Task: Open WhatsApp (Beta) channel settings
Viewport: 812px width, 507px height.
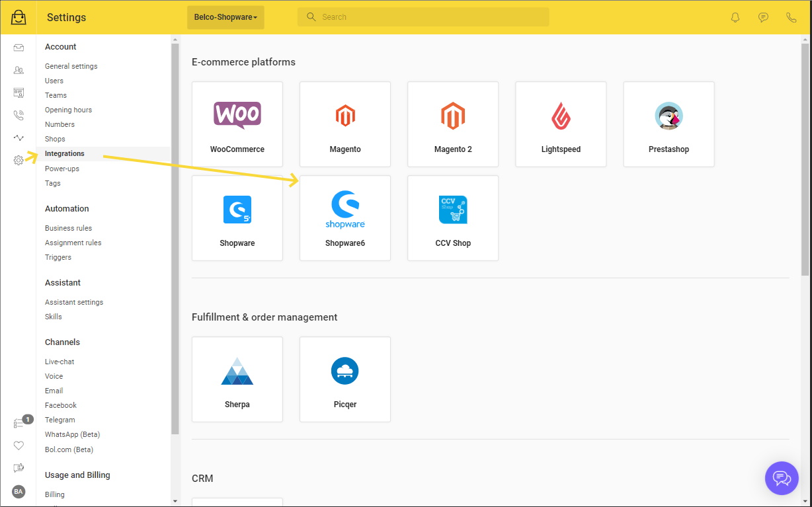Action: click(73, 434)
